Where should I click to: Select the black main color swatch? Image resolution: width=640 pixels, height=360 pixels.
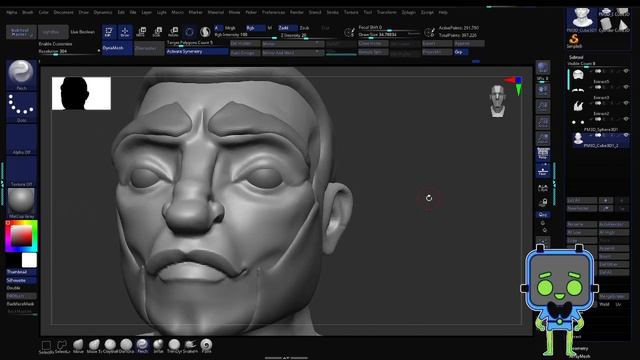coord(14,260)
